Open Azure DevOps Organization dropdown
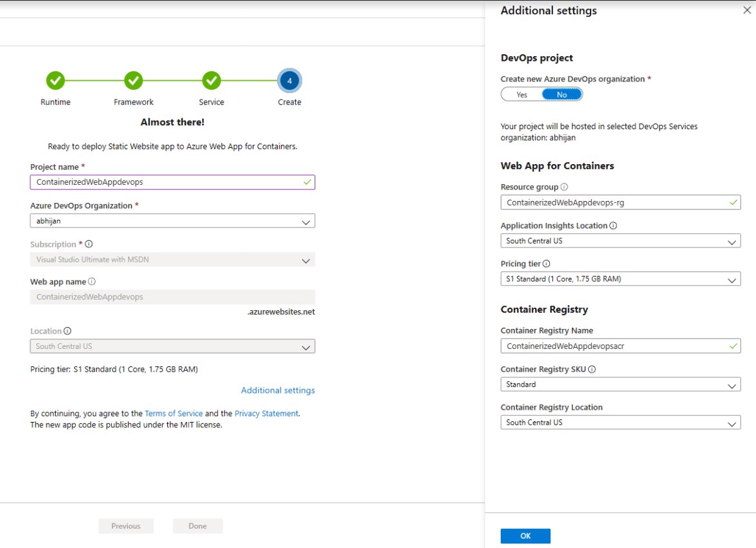756x548 pixels. [x=173, y=221]
